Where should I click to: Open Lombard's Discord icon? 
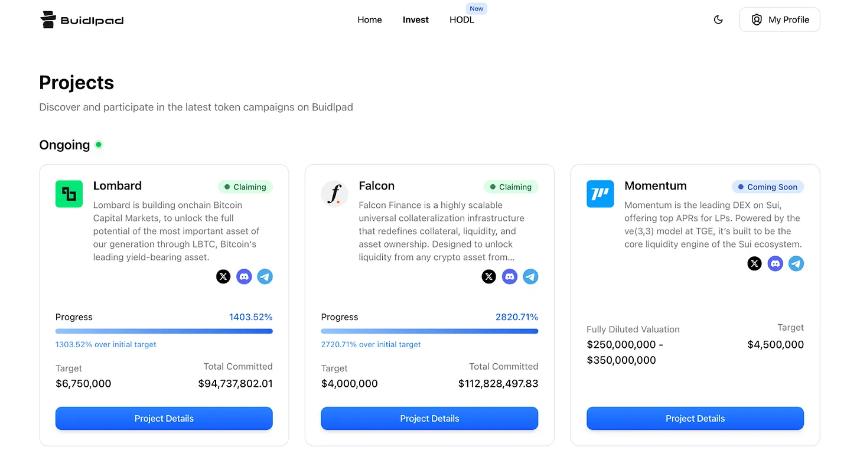coord(244,277)
